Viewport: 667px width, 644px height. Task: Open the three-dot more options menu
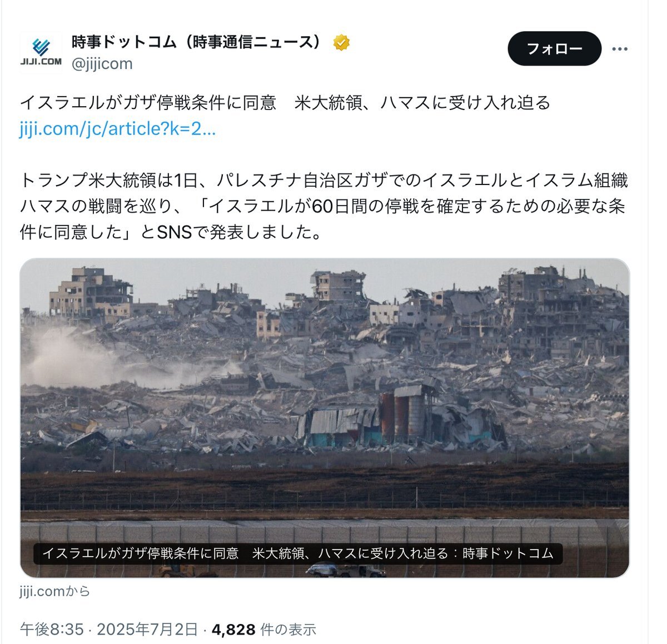620,49
